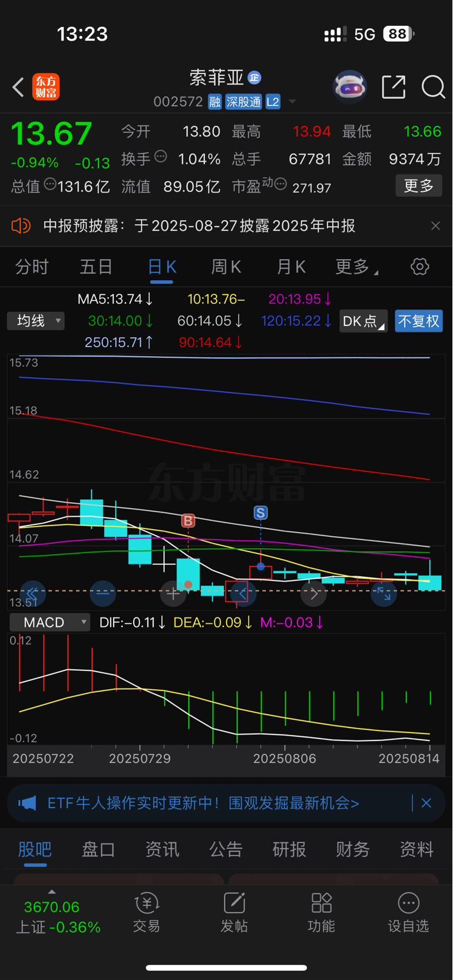Open the 东方财富 logo icon
This screenshot has width=453, height=980.
tap(46, 87)
